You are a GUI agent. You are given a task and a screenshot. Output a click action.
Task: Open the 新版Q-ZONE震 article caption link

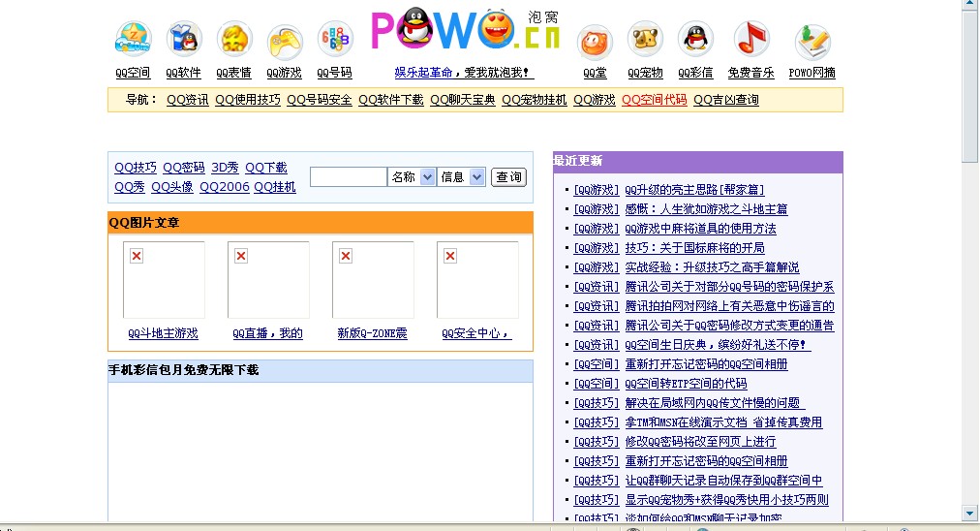click(373, 333)
